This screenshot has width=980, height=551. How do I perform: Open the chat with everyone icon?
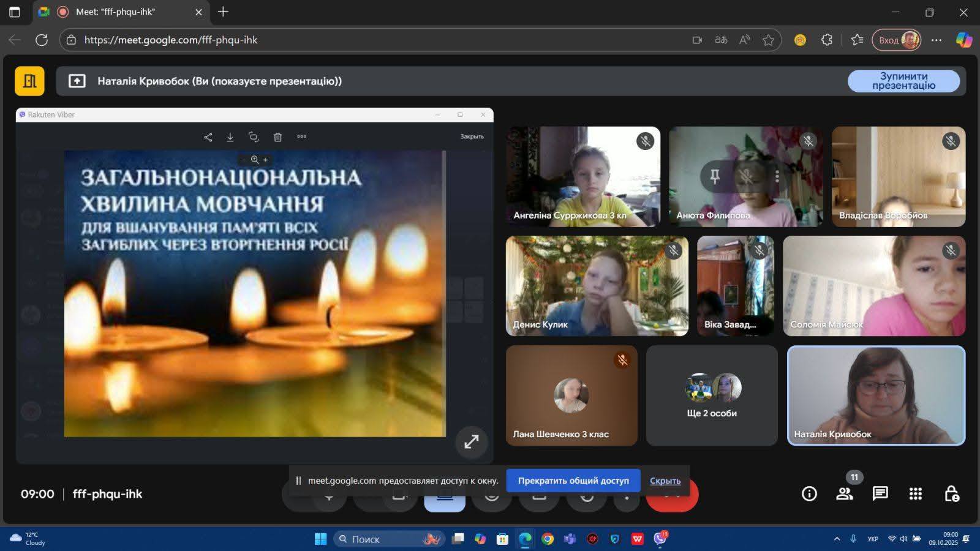click(880, 493)
